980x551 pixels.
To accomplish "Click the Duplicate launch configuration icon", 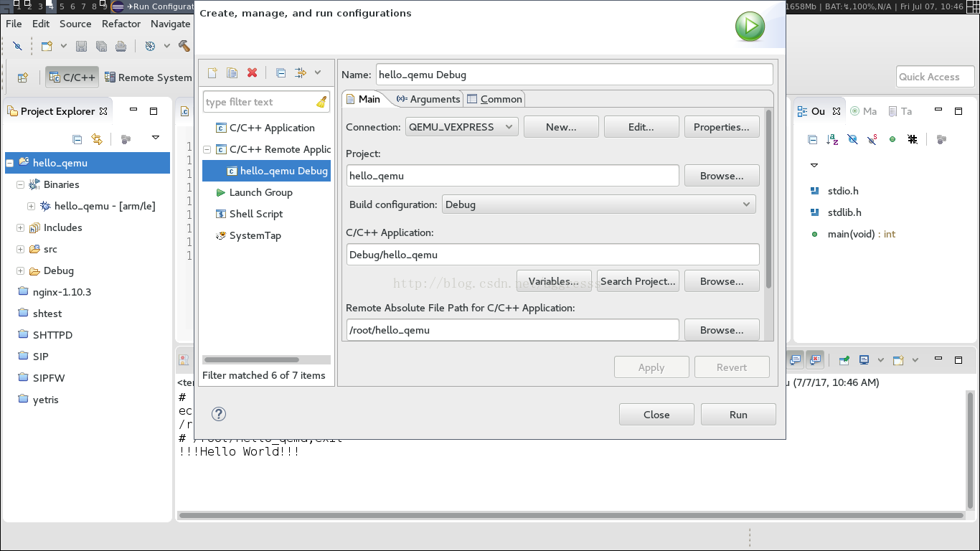I will click(x=232, y=72).
